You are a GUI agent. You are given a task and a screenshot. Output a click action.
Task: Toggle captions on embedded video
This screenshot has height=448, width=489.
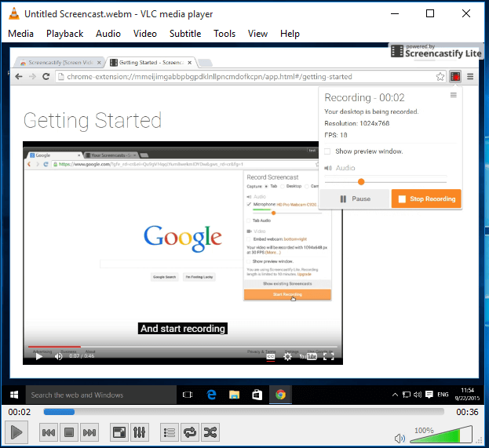tap(271, 356)
